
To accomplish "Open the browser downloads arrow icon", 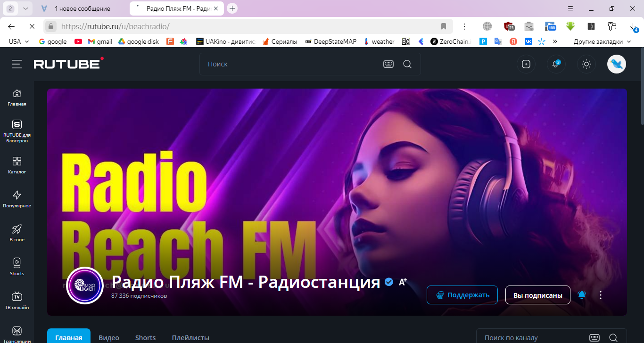I will (633, 26).
